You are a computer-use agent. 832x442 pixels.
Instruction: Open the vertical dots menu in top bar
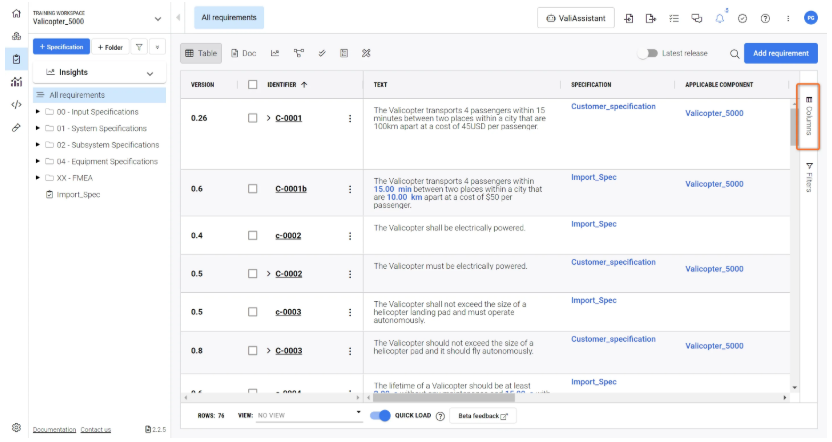(788, 18)
